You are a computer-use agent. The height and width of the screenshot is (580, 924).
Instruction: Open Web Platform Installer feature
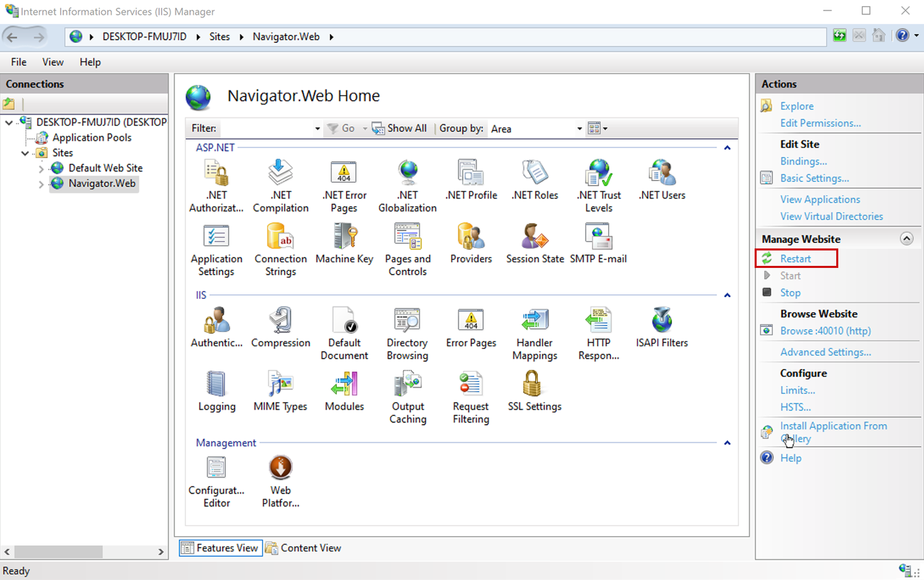pos(281,481)
